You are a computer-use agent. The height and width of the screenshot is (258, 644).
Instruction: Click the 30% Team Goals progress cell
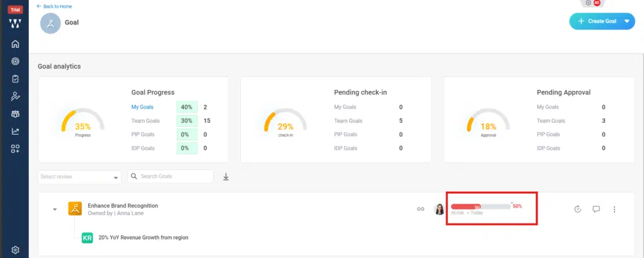tap(187, 121)
